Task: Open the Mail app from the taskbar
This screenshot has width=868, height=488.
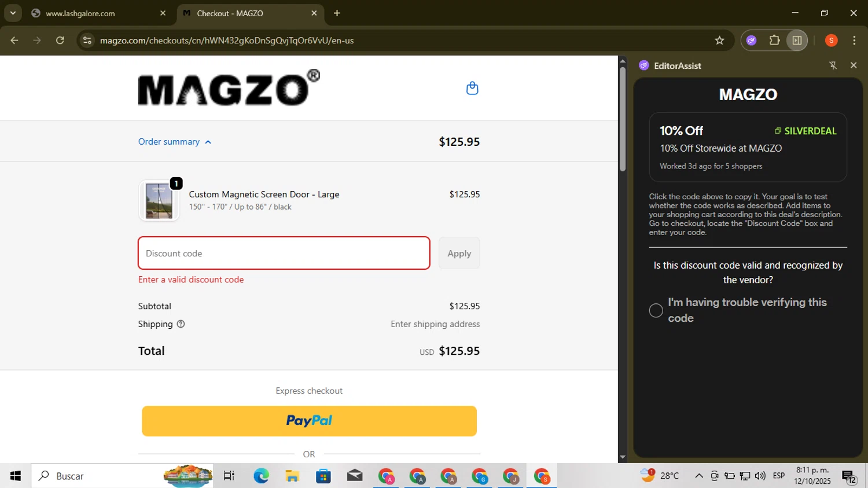Action: [x=355, y=476]
